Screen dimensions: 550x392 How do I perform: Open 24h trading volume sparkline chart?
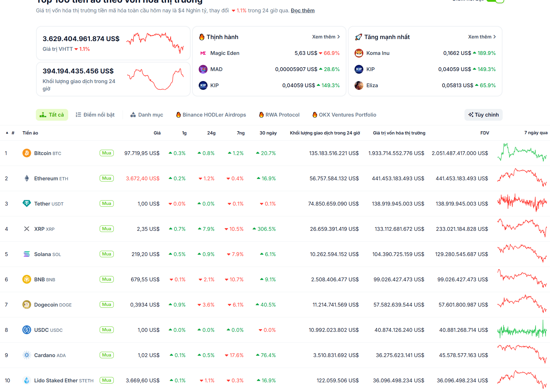pyautogui.click(x=155, y=79)
